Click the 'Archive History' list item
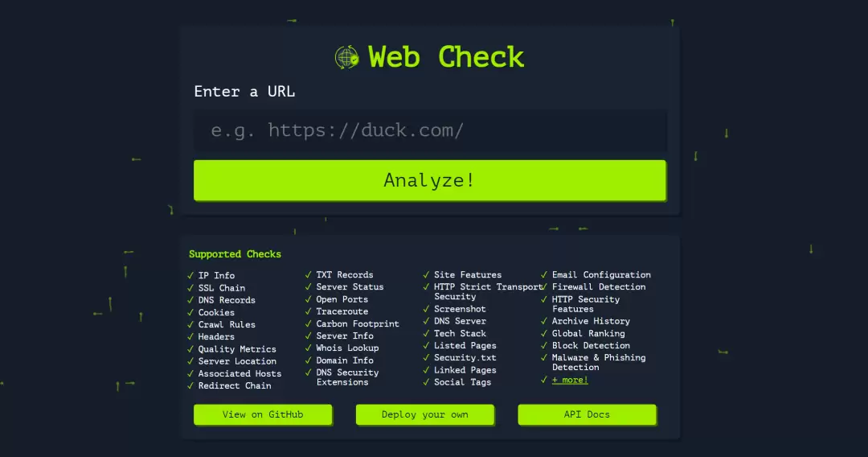 (x=591, y=321)
